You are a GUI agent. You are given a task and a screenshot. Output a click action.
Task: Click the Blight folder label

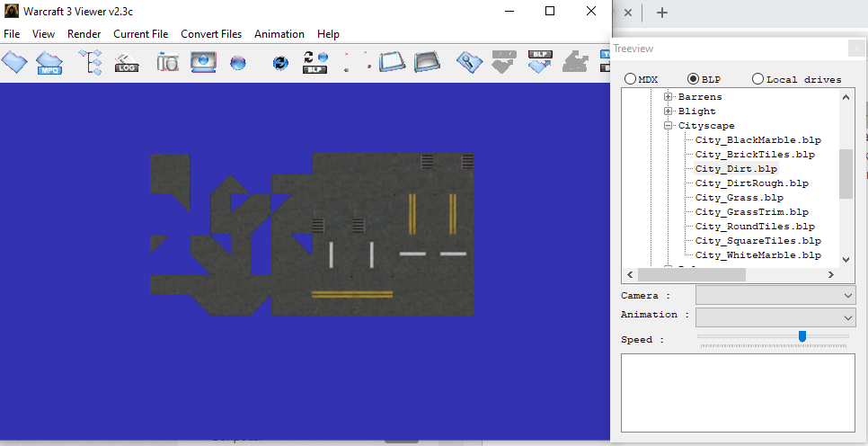coord(697,111)
